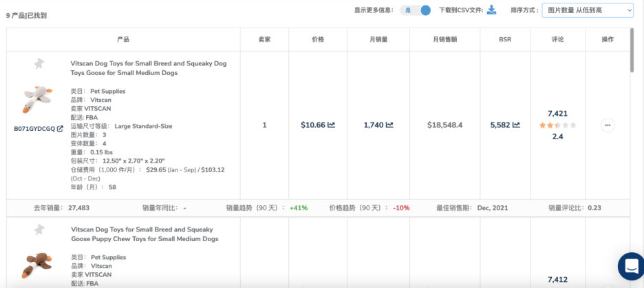644x288 pixels.
Task: Show BSR history chart for 5,582
Action: [x=517, y=125]
